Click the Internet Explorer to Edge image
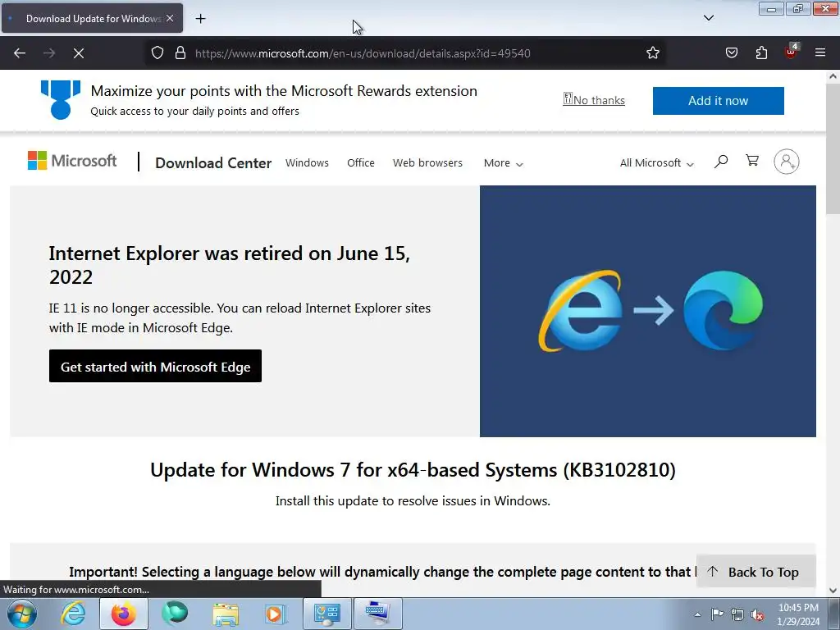840x630 pixels. 648,311
